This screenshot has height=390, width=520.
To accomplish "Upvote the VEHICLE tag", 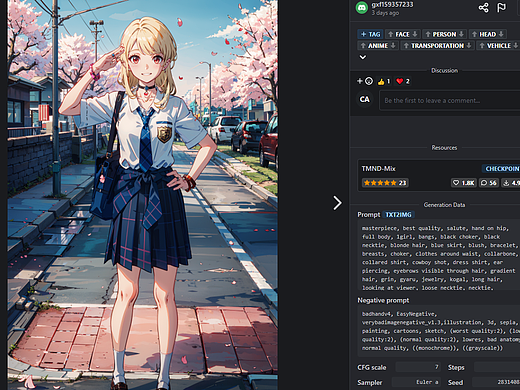I will [x=482, y=45].
